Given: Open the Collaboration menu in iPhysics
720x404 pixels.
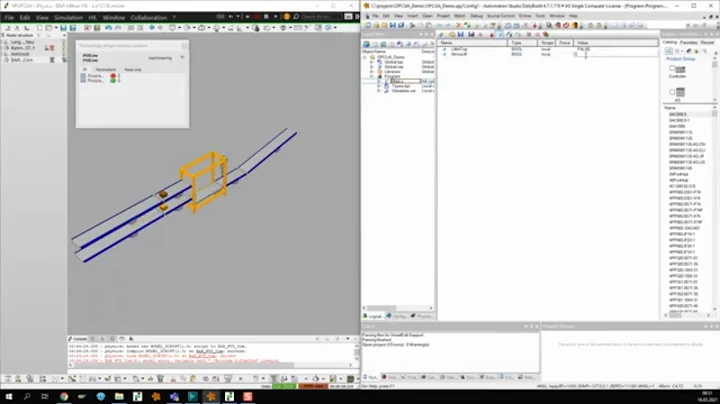Looking at the screenshot, I should coord(148,17).
